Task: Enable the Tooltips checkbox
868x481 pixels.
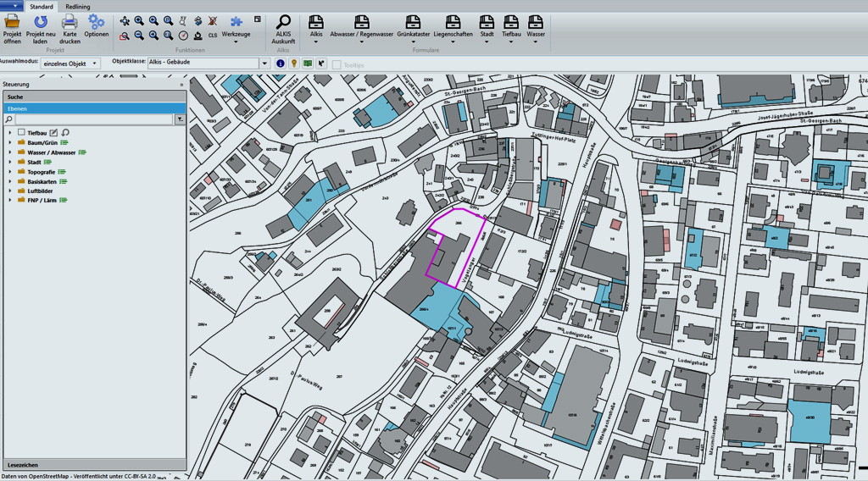Action: (337, 64)
